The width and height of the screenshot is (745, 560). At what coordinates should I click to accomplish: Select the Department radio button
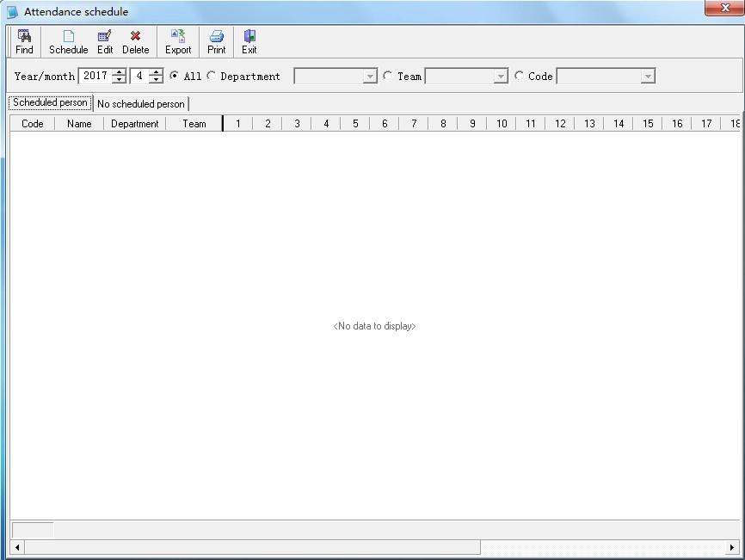[x=212, y=76]
